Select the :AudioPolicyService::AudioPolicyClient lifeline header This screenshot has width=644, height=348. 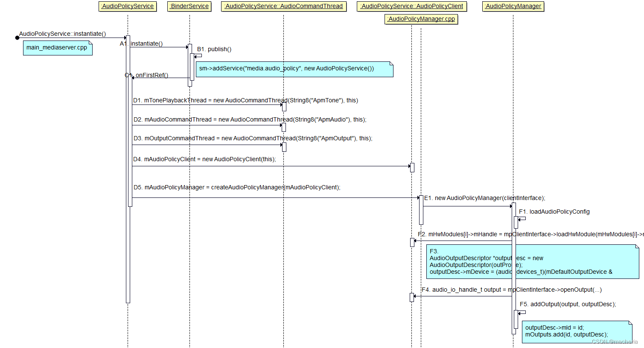tap(412, 6)
